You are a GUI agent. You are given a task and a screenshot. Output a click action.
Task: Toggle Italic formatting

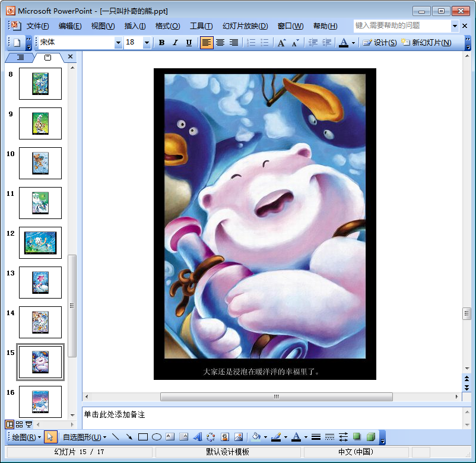pyautogui.click(x=175, y=43)
